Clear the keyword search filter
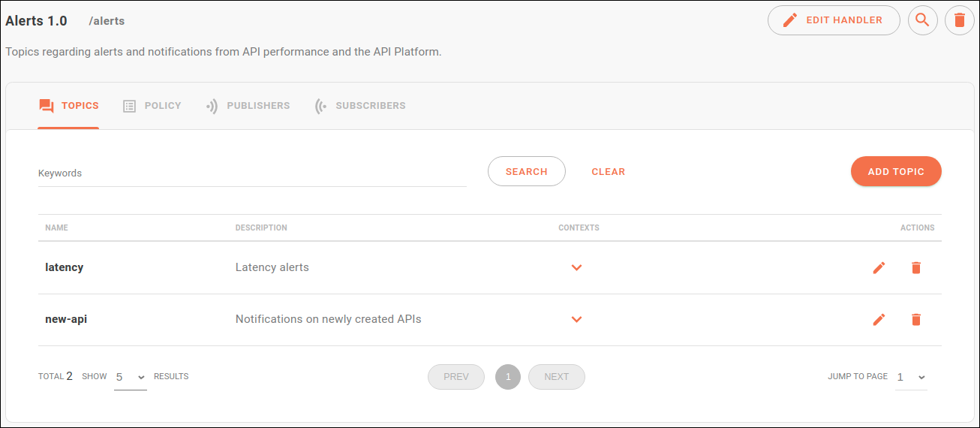This screenshot has height=428, width=980. 608,171
